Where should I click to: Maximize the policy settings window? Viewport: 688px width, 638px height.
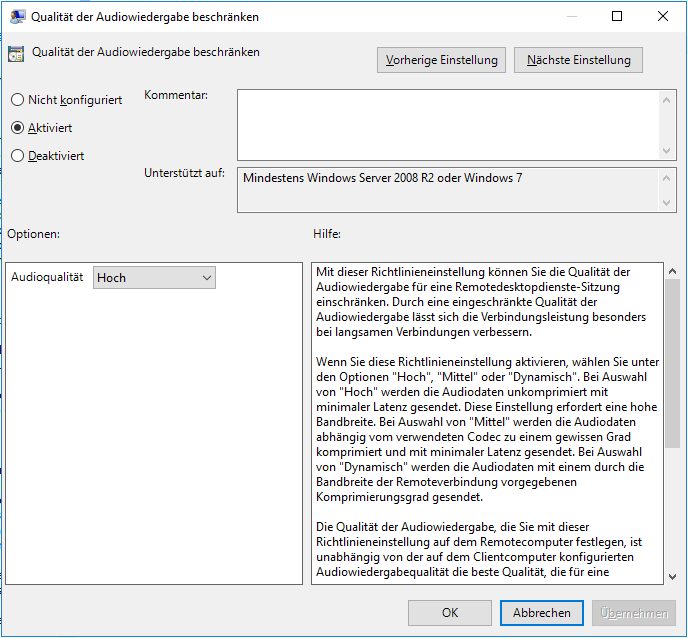click(x=617, y=16)
